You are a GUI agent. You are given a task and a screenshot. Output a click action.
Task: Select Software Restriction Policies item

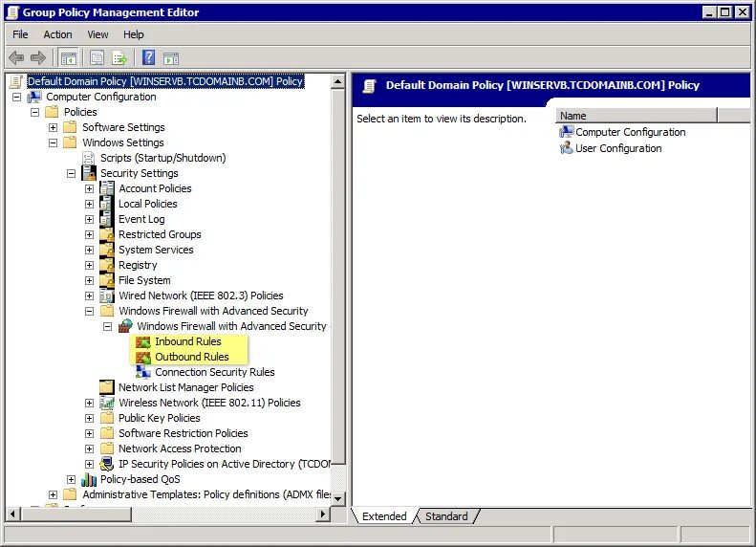(x=184, y=433)
